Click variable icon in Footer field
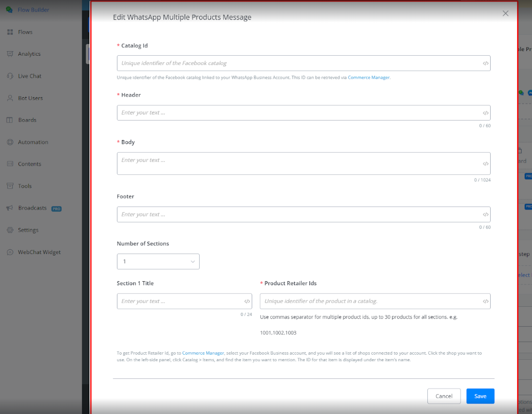Viewport: 532px width, 414px height. coord(486,215)
